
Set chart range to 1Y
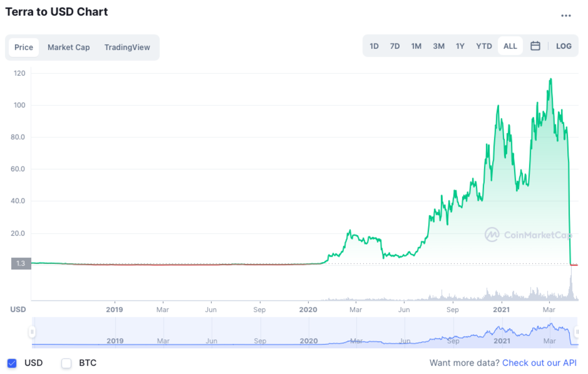pos(460,46)
